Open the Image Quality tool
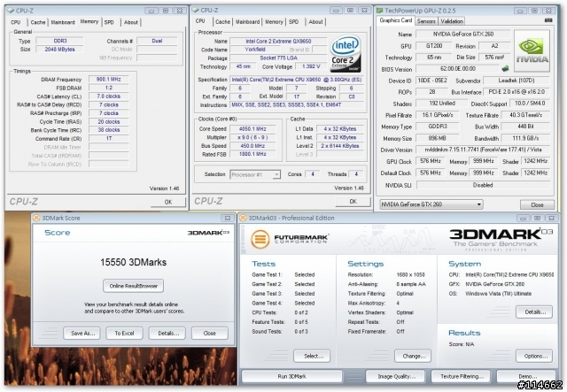567x392 pixels. pos(397,376)
